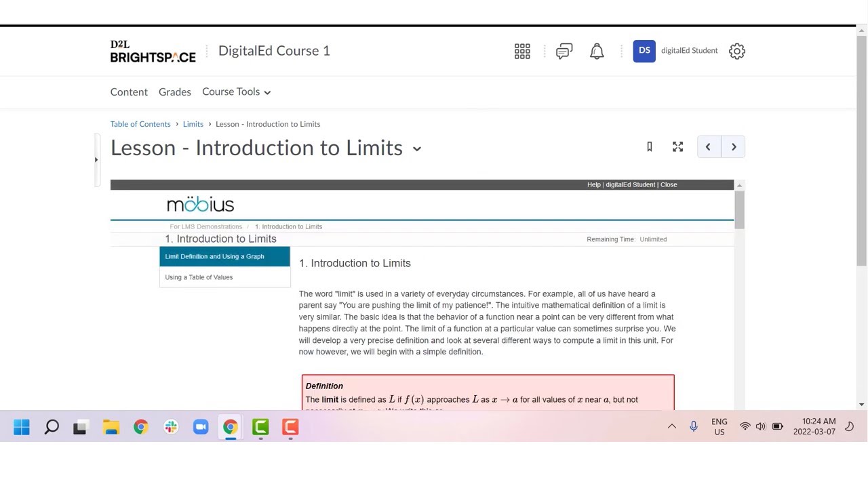The width and height of the screenshot is (868, 488).
Task: Open the first Chrome taskbar icon
Action: (141, 427)
